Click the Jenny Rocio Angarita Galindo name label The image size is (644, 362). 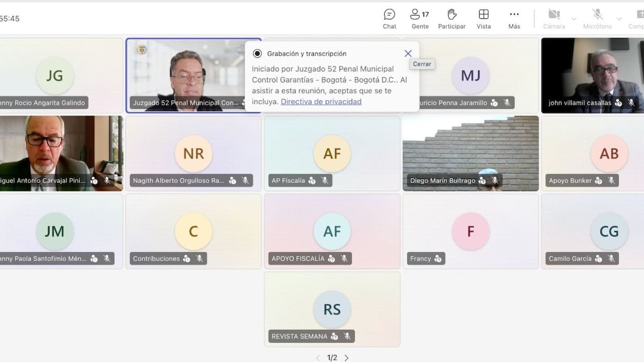click(x=42, y=103)
